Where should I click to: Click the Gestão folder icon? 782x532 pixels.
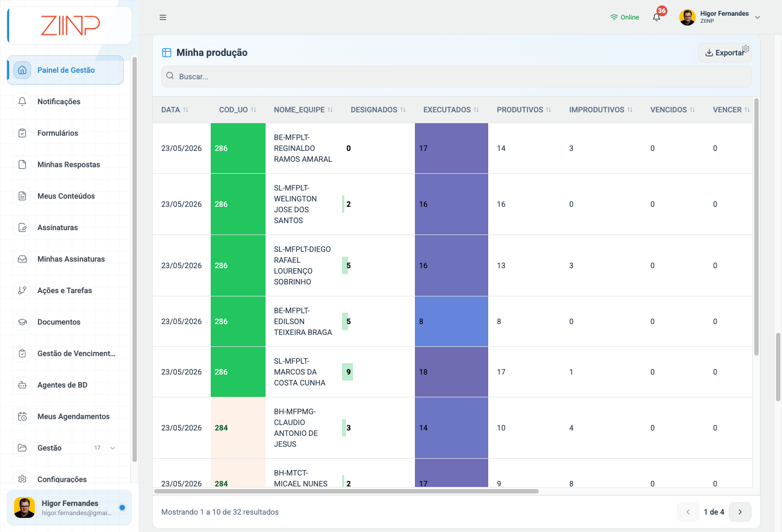tap(22, 448)
